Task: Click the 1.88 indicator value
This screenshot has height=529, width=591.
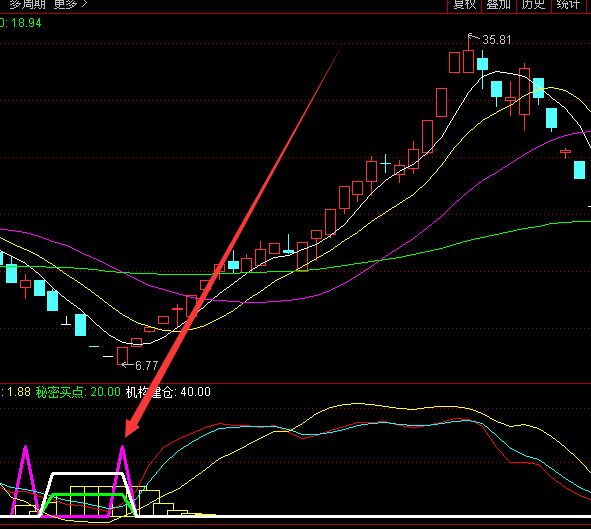Action: [19, 392]
